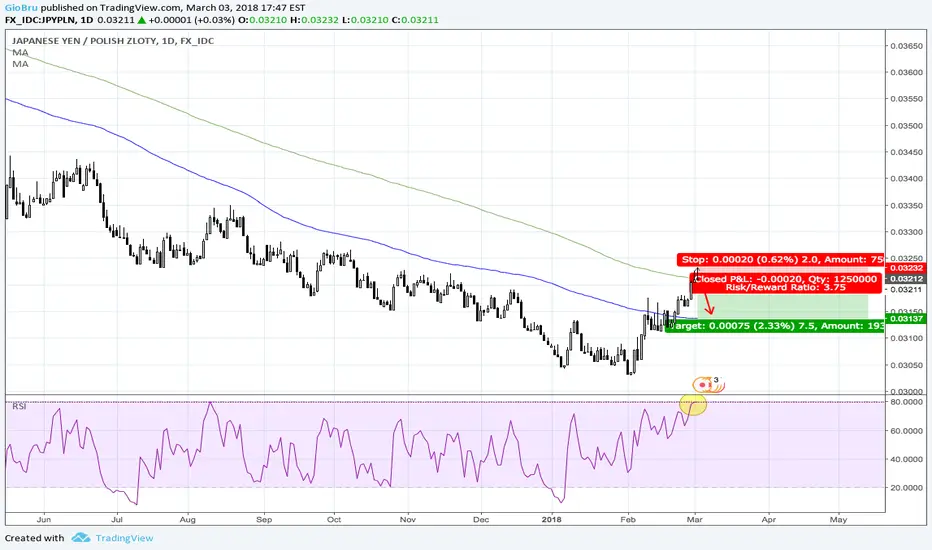Screen dimensions: 932x550
Task: Click Apr on the time axis
Action: (769, 519)
